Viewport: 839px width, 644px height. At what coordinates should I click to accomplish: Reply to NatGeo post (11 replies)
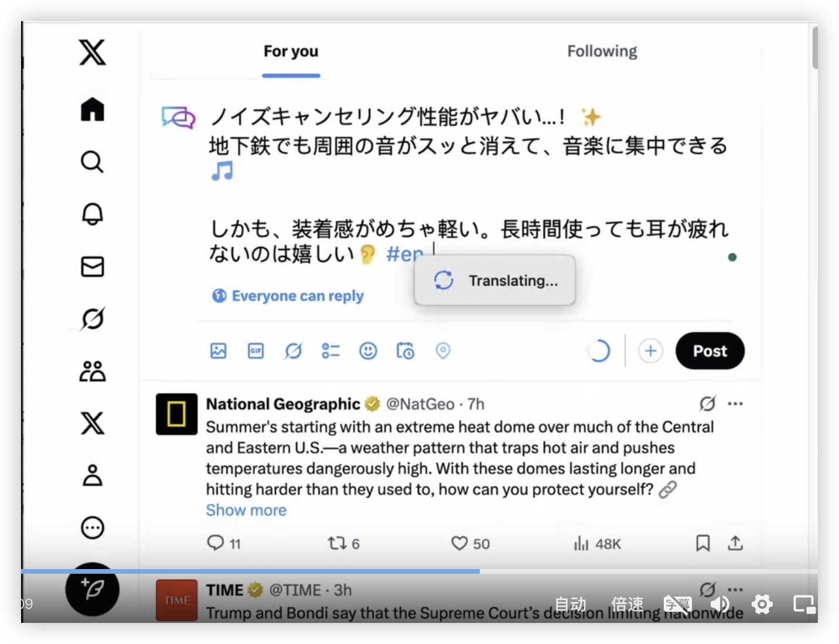click(x=224, y=543)
